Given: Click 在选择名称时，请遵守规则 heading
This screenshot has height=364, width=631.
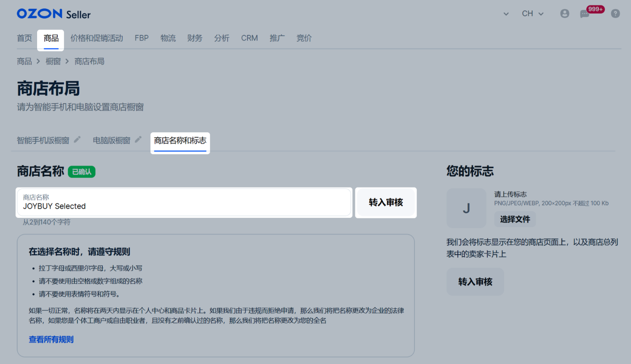Looking at the screenshot, I should (79, 252).
